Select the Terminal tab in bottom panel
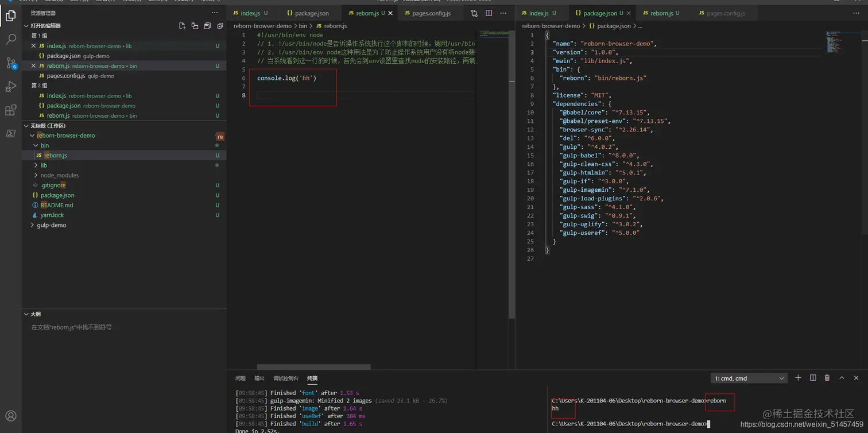This screenshot has height=433, width=868. (312, 378)
